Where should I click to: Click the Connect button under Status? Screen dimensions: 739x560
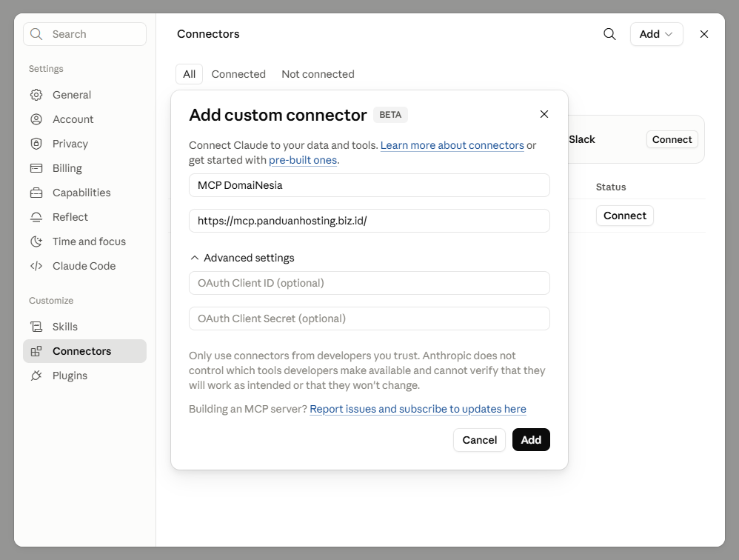pos(624,216)
